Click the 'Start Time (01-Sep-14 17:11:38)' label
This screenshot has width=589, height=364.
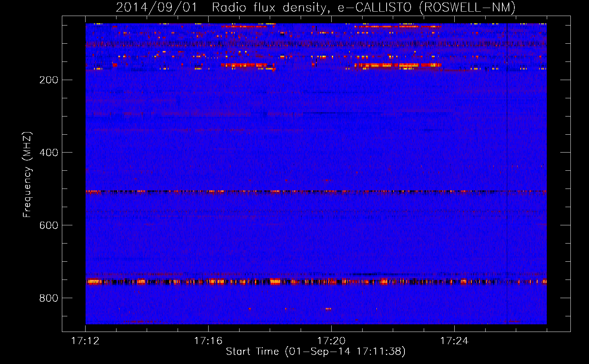click(316, 352)
